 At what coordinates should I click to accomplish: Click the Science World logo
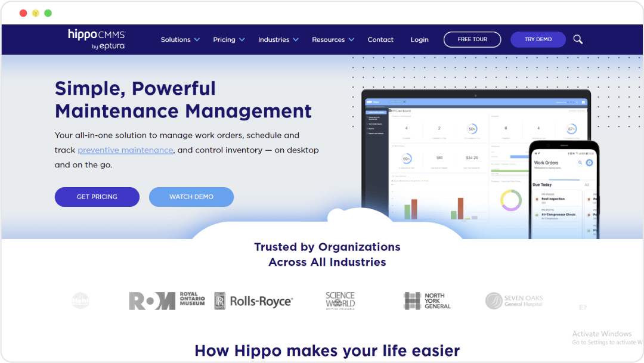click(x=340, y=300)
